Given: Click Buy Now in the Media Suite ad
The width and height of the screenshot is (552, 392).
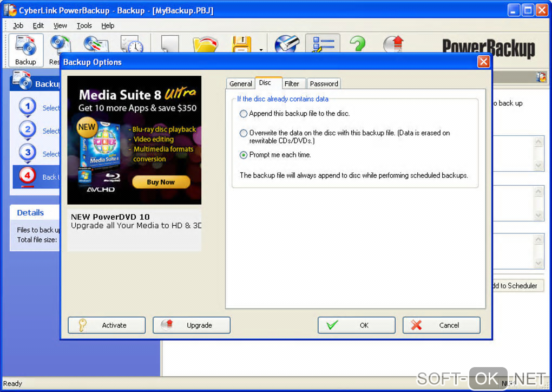Looking at the screenshot, I should tap(161, 182).
